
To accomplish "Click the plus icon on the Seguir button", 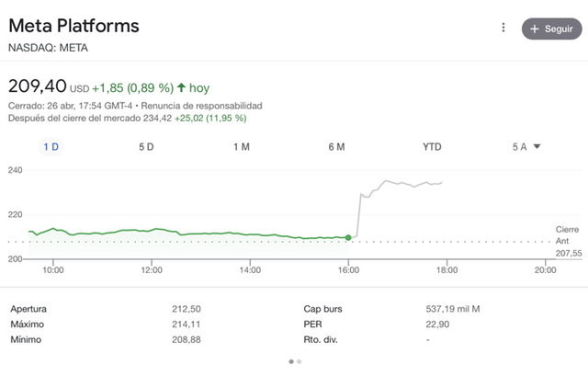I will (535, 28).
